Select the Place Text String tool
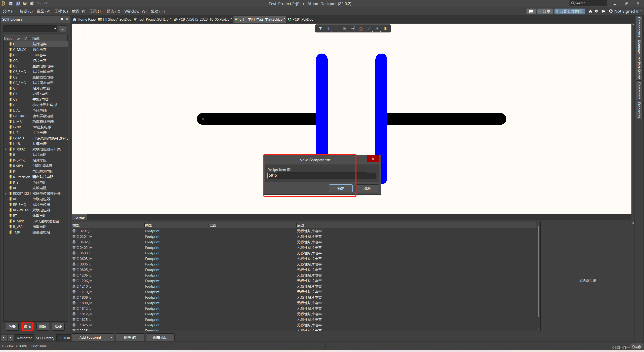 point(377,28)
